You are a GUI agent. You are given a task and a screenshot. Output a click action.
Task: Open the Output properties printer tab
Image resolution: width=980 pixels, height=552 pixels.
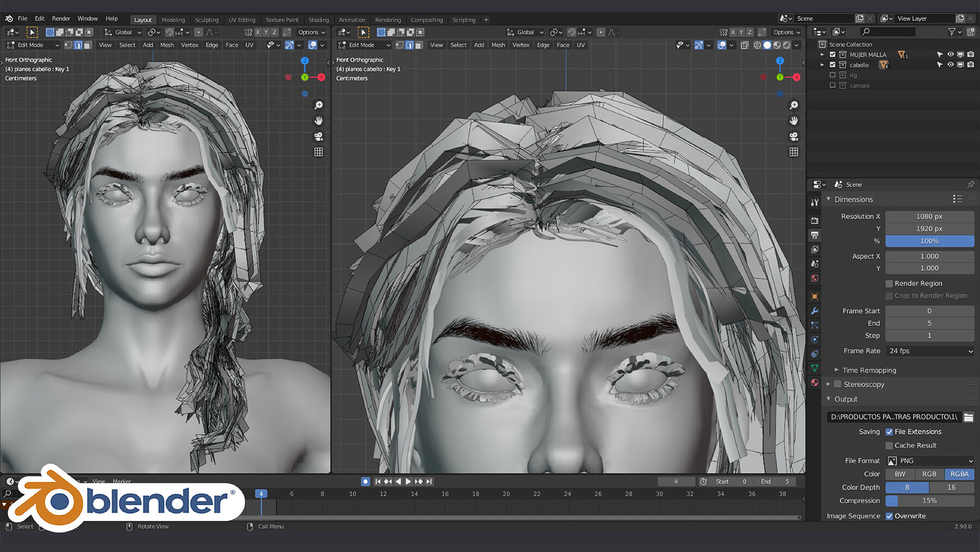[x=814, y=235]
